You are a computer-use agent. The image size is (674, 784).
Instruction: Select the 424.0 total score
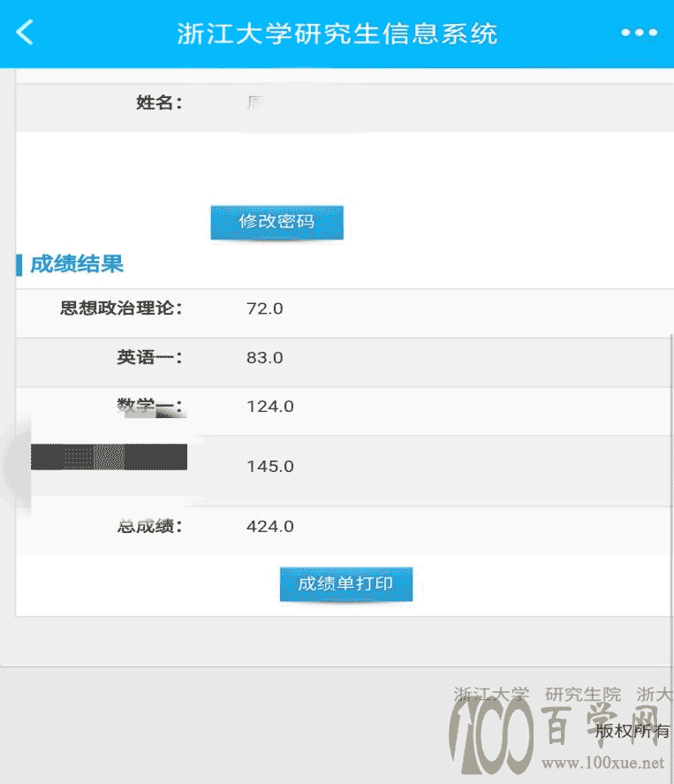click(269, 526)
